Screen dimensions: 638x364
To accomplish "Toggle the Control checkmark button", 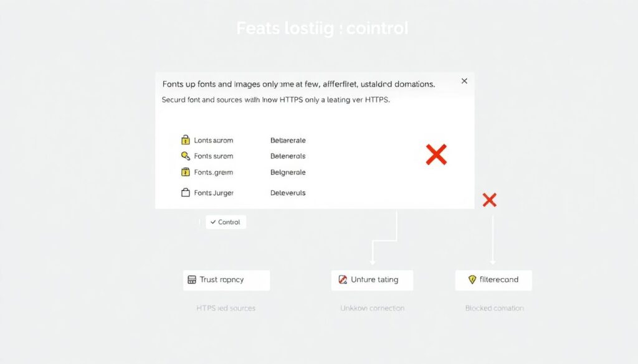I will point(226,222).
